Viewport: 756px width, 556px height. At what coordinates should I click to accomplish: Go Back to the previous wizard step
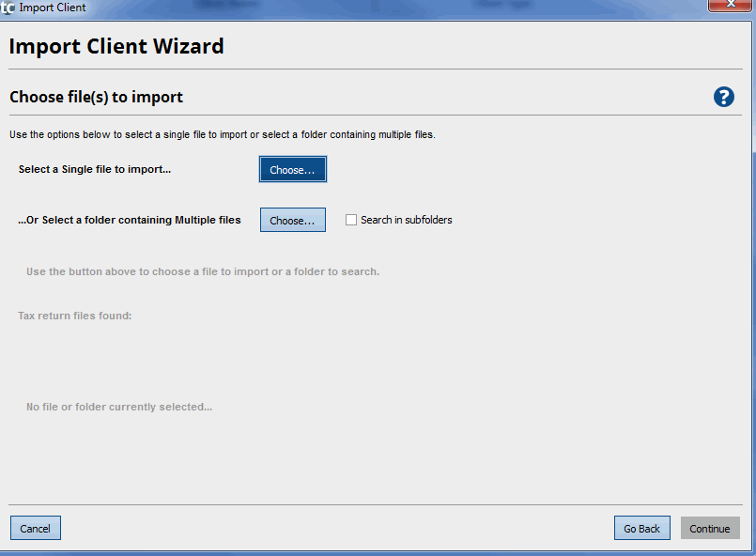pos(641,529)
